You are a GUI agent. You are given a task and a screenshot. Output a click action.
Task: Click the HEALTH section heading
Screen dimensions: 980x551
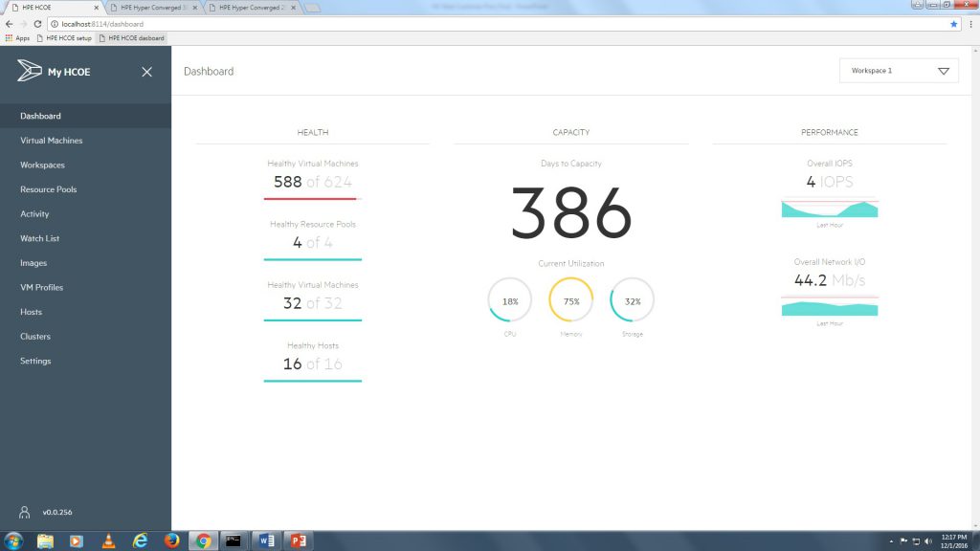[x=313, y=132]
